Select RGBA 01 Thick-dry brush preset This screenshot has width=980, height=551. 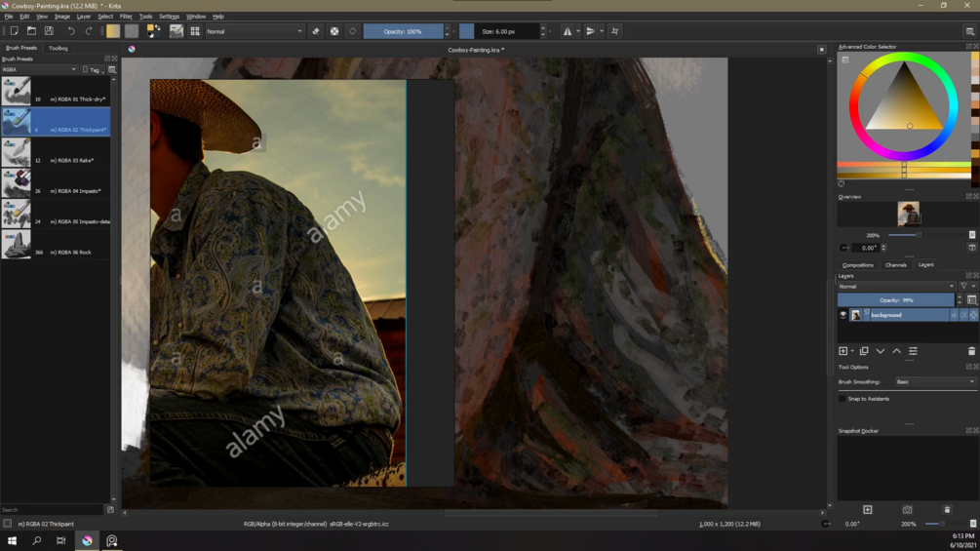56,92
